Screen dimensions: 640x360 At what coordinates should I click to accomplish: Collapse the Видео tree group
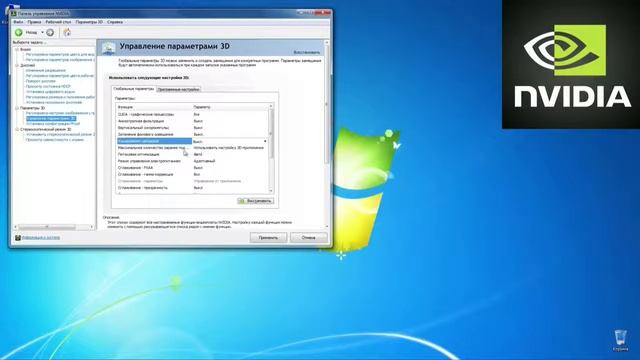17,49
